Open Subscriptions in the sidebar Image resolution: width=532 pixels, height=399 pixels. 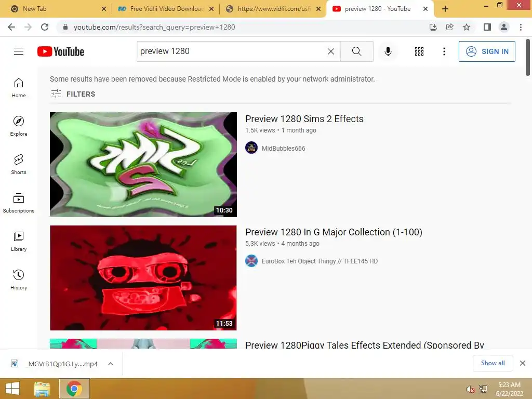[x=19, y=203]
